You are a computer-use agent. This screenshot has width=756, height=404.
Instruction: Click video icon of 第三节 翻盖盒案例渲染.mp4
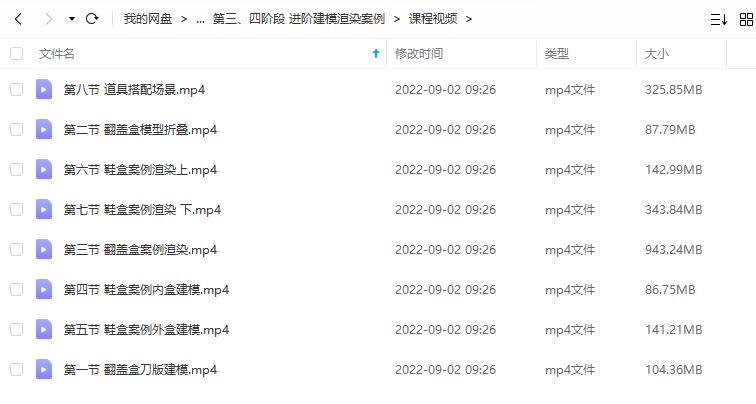click(44, 249)
